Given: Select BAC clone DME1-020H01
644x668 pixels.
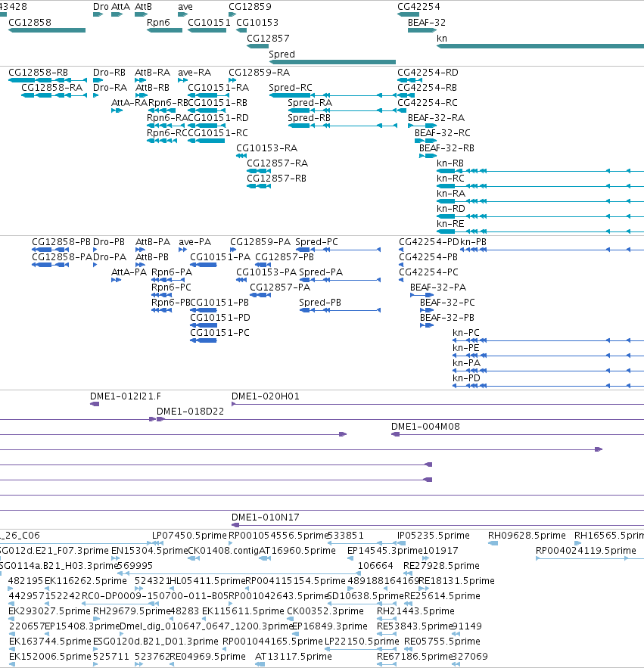Looking at the screenshot, I should pyautogui.click(x=437, y=404).
